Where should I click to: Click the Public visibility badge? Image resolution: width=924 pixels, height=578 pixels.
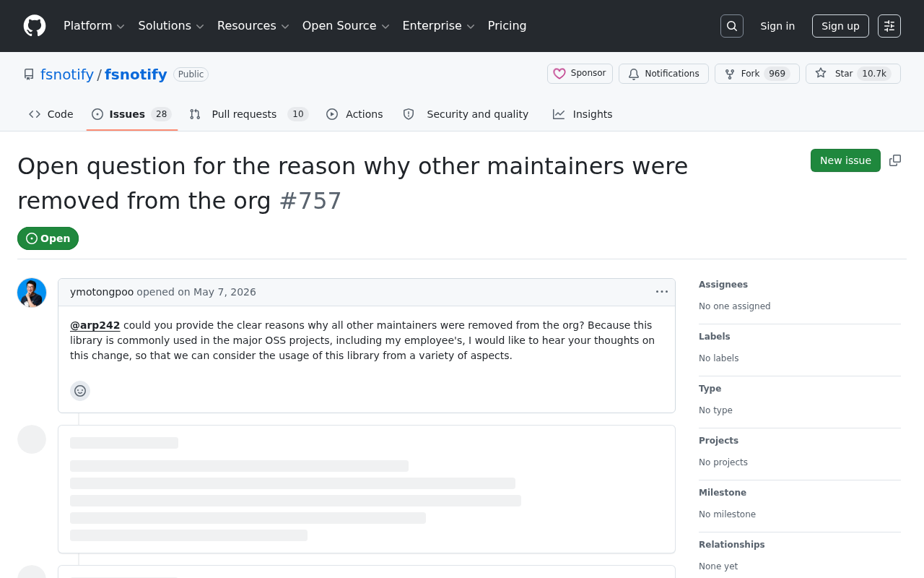[191, 74]
